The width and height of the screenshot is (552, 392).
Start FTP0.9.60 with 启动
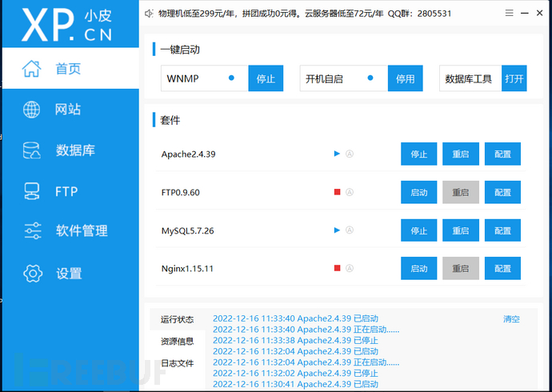[419, 192]
